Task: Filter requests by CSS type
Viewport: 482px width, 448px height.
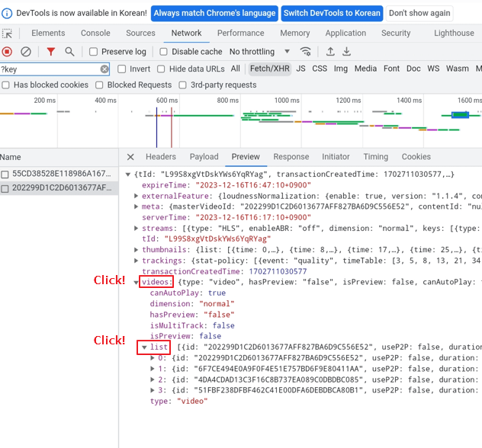Action: (320, 69)
